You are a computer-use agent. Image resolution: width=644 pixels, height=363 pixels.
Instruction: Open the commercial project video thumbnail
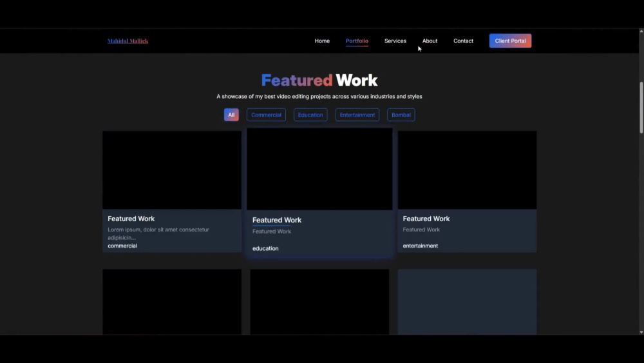172,170
